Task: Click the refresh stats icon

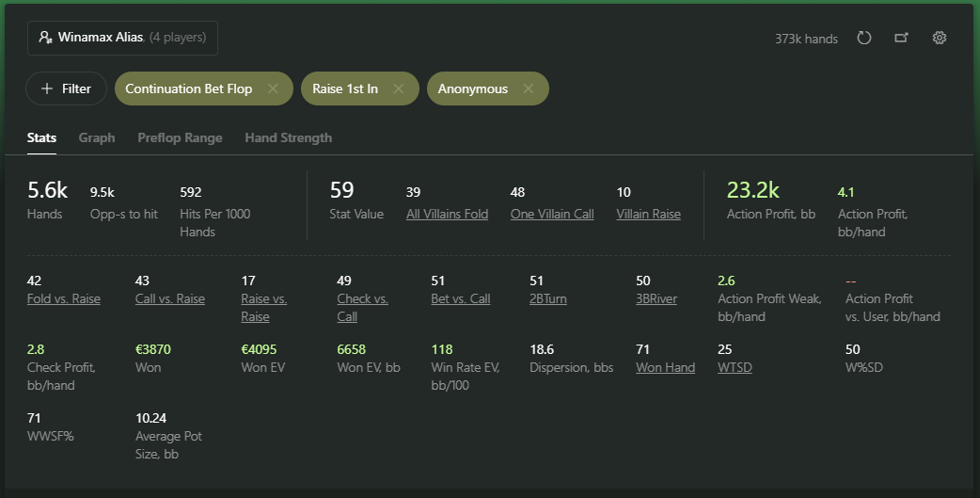Action: 863,39
